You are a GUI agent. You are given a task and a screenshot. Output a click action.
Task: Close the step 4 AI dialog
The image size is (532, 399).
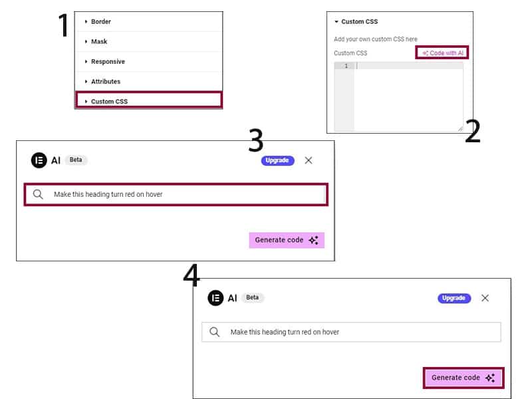coord(485,298)
